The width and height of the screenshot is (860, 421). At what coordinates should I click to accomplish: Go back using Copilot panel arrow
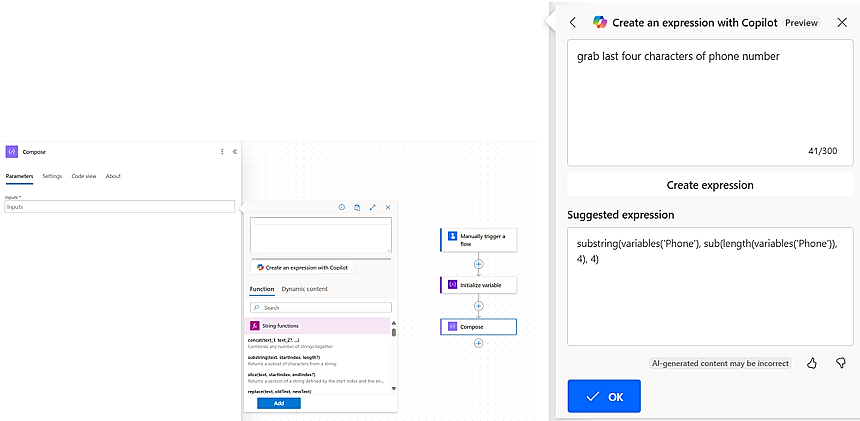pyautogui.click(x=573, y=22)
